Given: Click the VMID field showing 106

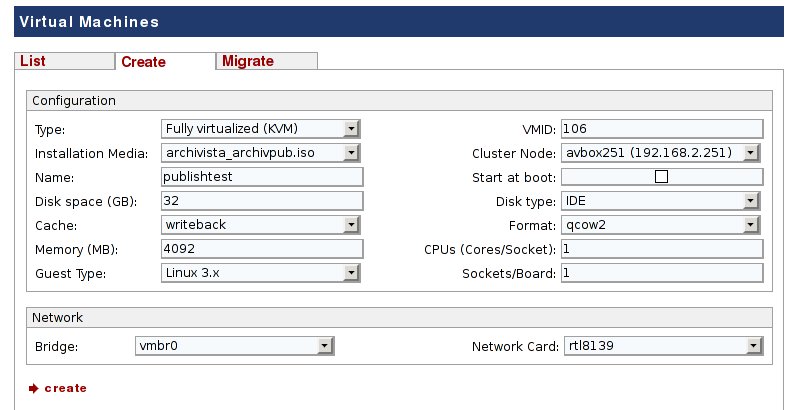Looking at the screenshot, I should pos(662,129).
